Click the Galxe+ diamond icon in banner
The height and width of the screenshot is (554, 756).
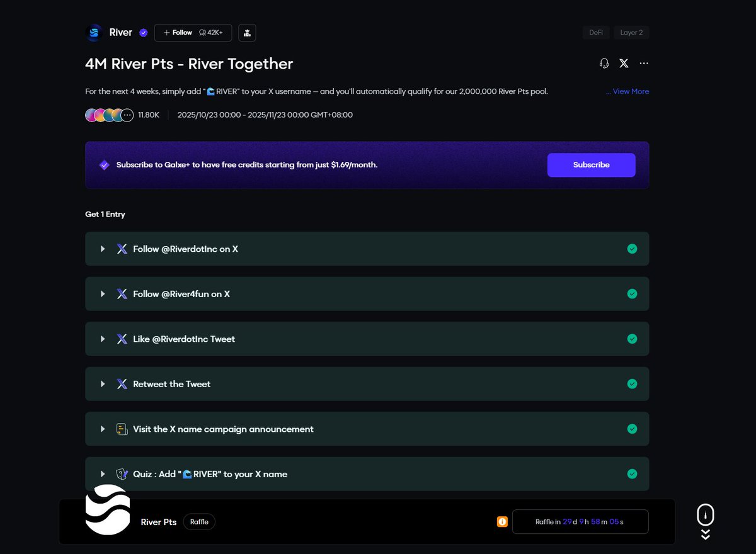click(x=105, y=165)
